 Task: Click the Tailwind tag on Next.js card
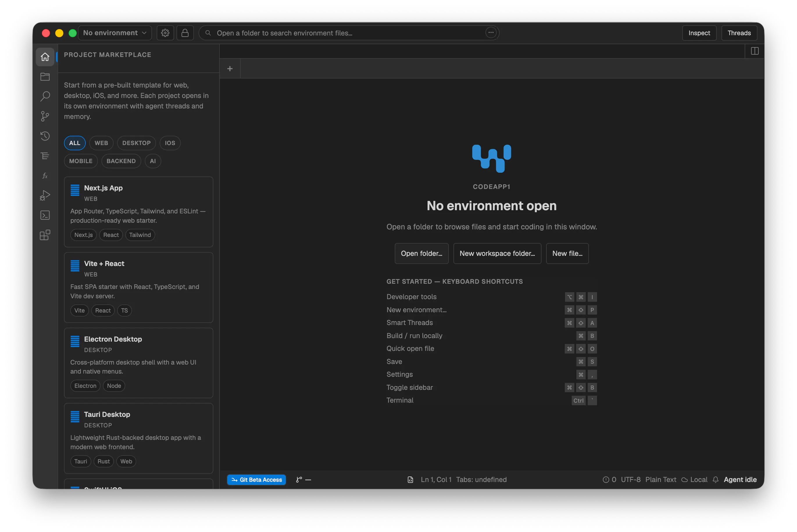[x=140, y=235]
